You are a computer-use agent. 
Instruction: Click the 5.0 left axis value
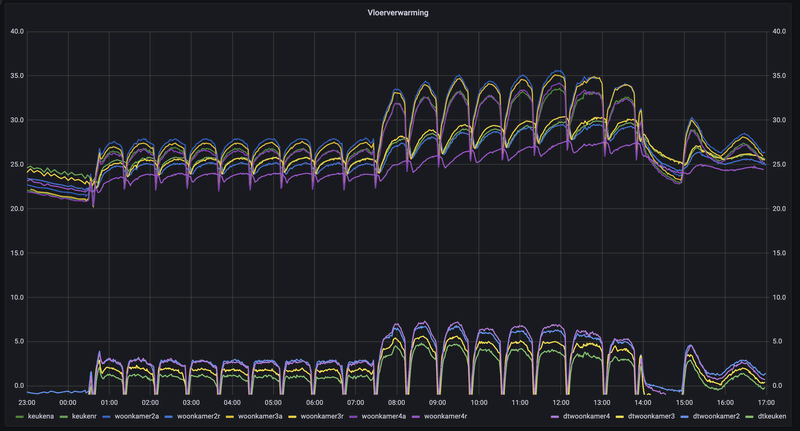(19, 341)
